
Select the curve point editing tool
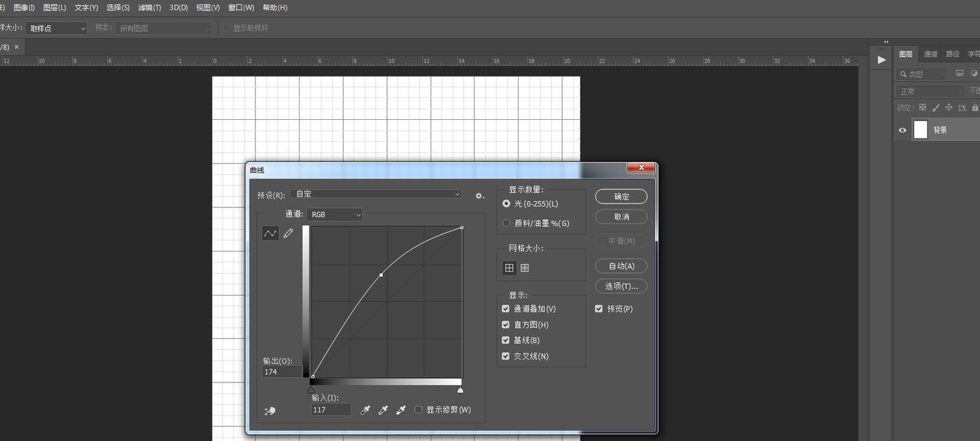click(x=271, y=234)
